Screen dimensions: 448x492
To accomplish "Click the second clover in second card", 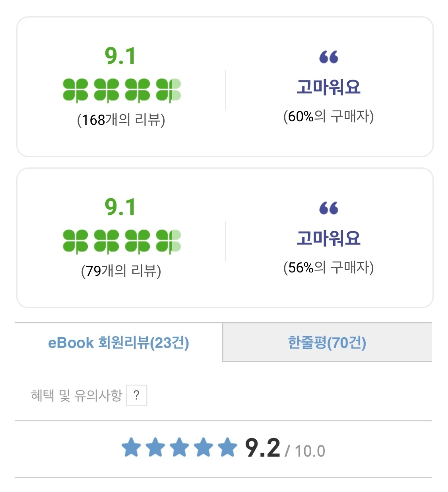I will 106,241.
